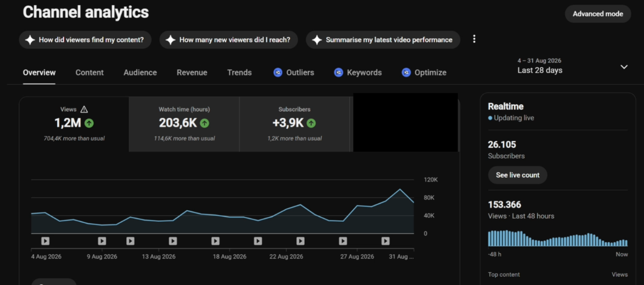Ask "How did viewers find my content?"
Viewport: 644px width, 285px height.
[85, 40]
